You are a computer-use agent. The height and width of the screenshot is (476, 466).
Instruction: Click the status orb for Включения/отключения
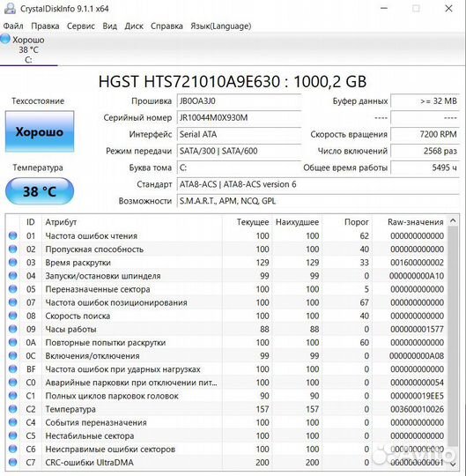pyautogui.click(x=12, y=356)
